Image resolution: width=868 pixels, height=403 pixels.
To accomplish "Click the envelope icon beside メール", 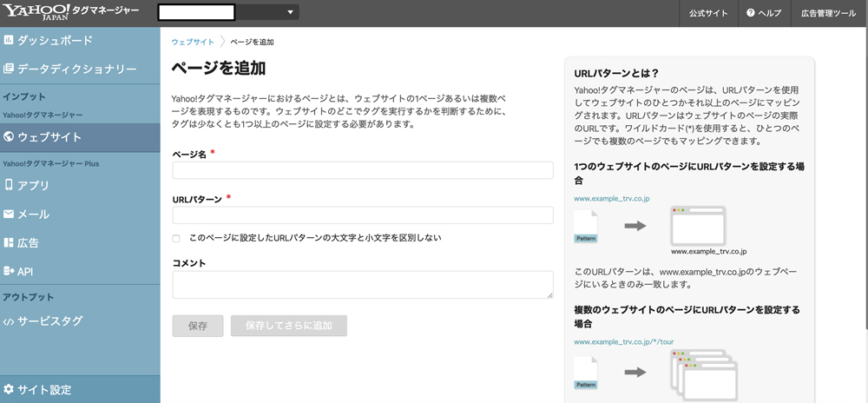I will pos(9,215).
